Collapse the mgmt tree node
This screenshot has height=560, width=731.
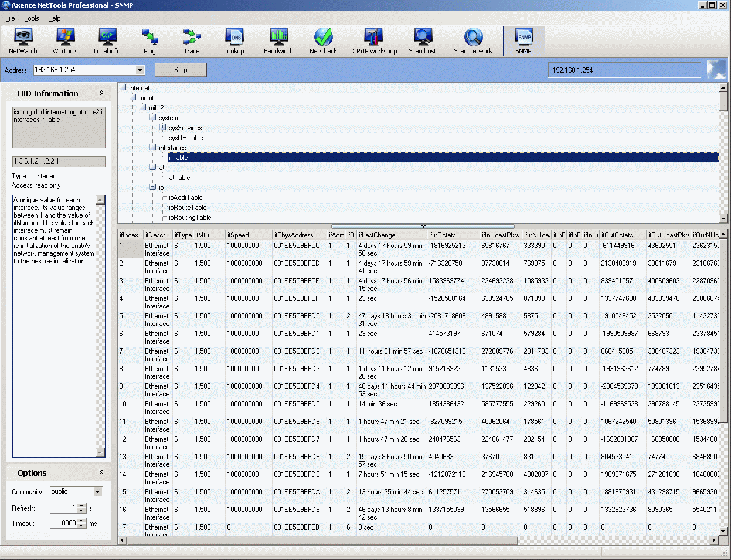click(133, 97)
